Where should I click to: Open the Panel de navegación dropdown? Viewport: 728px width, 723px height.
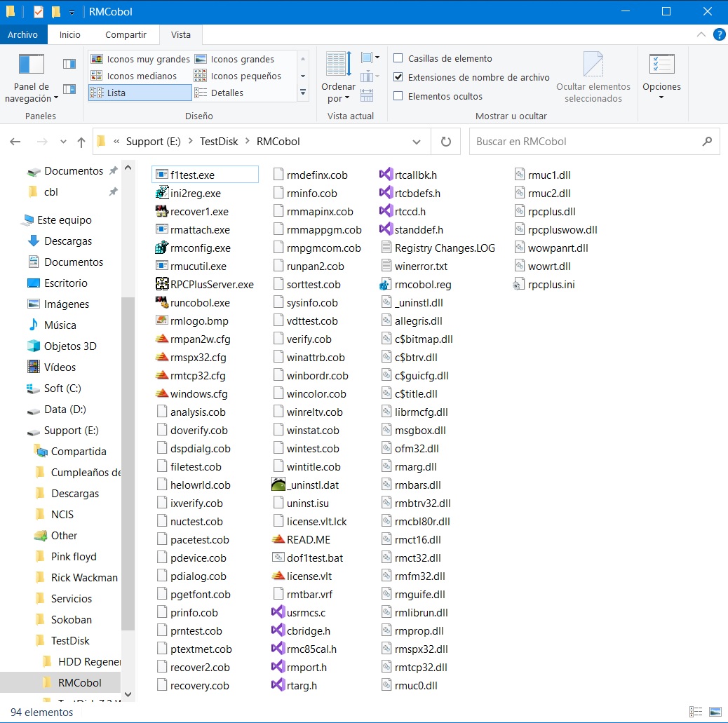tap(31, 79)
